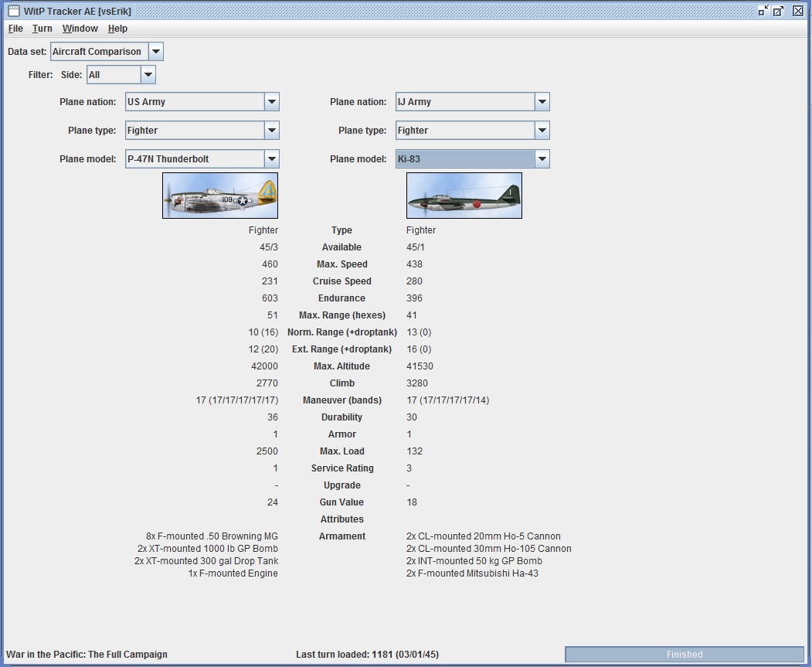Screen dimensions: 812x667
Task: Click the Durability row label
Action: pos(341,417)
